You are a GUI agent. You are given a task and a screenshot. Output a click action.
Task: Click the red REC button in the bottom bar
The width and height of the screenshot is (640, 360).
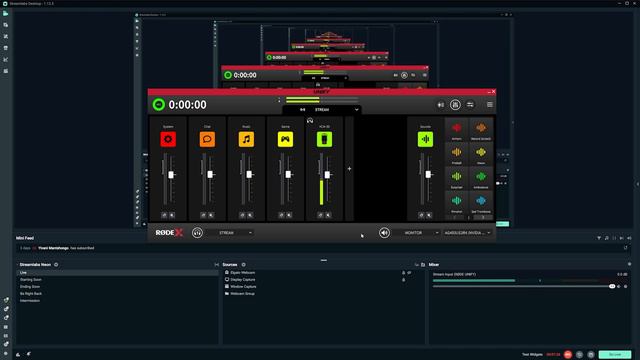(x=568, y=354)
